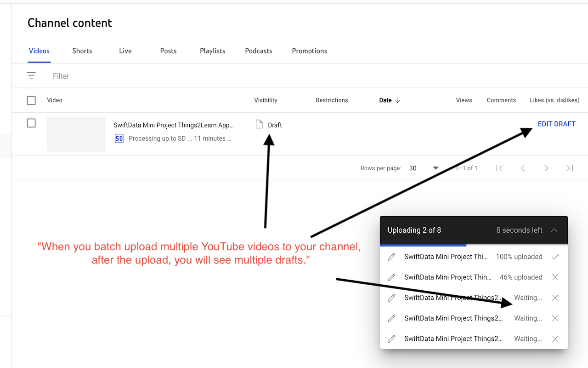Click the SD processing quality icon
Image resolution: width=588 pixels, height=368 pixels.
click(x=119, y=138)
